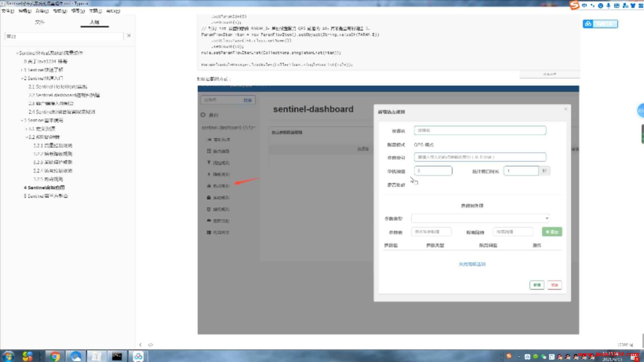Focus the outline search input field
644x362 pixels.
point(64,36)
